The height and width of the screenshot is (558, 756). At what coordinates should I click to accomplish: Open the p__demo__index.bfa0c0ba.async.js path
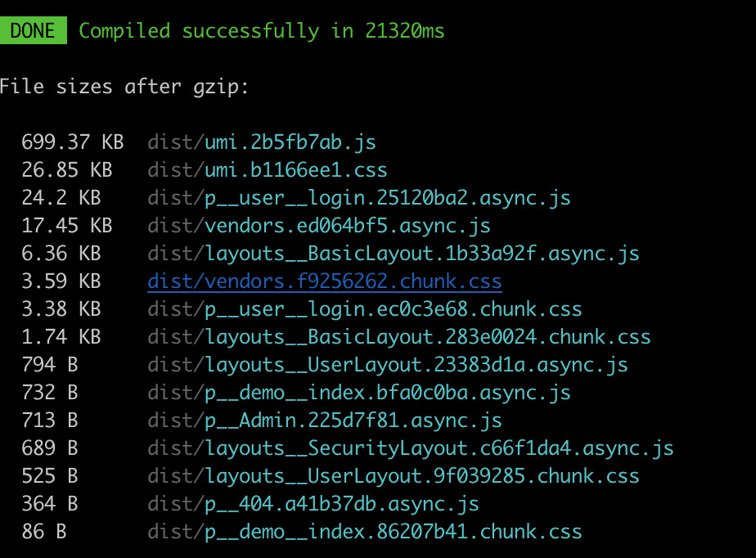coord(359,393)
